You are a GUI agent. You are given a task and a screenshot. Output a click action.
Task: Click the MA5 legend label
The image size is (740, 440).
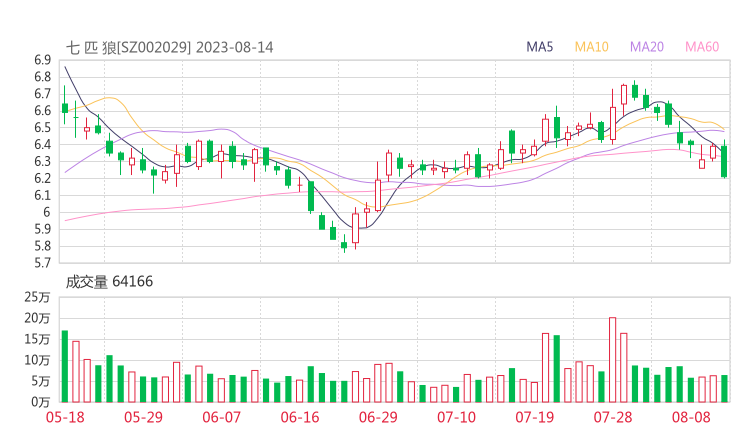[539, 47]
